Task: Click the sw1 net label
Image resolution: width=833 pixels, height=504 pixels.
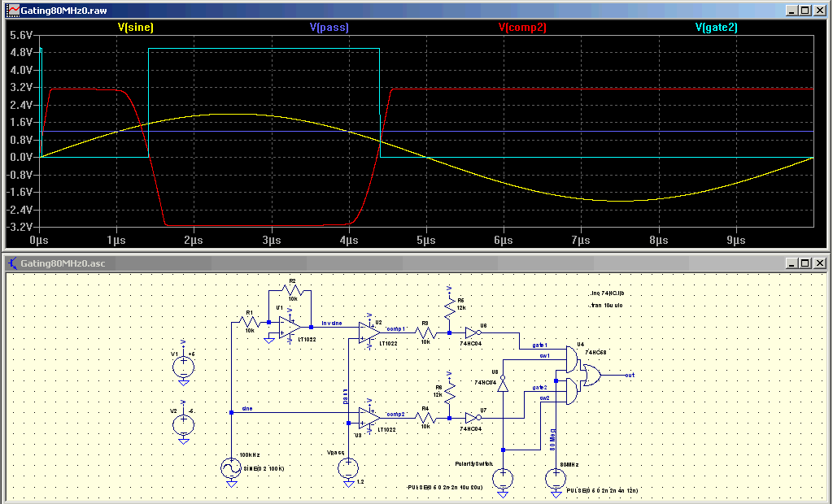Action: point(544,356)
